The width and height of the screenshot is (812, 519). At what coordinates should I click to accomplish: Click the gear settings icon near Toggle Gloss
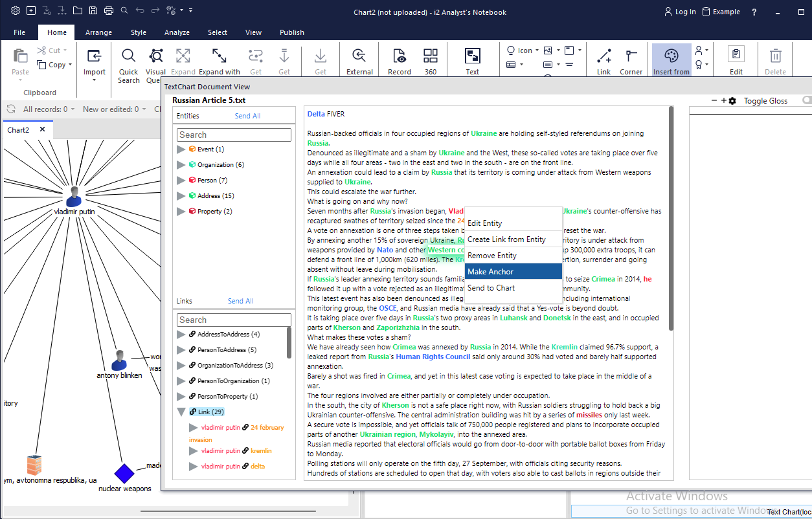click(x=732, y=101)
